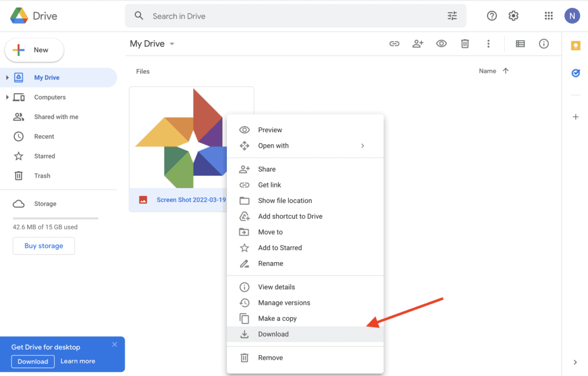588x376 pixels.
Task: Choose Add to Starred
Action: [x=305, y=248]
